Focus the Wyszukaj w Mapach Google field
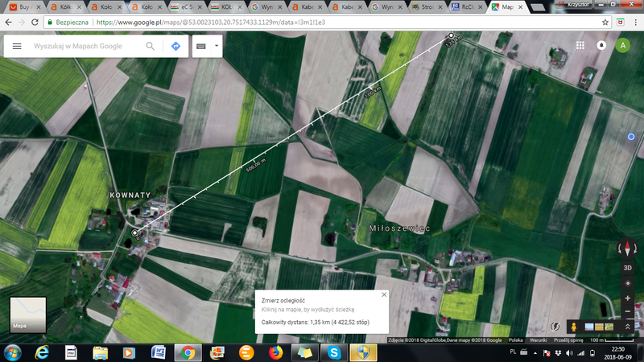 click(x=78, y=46)
